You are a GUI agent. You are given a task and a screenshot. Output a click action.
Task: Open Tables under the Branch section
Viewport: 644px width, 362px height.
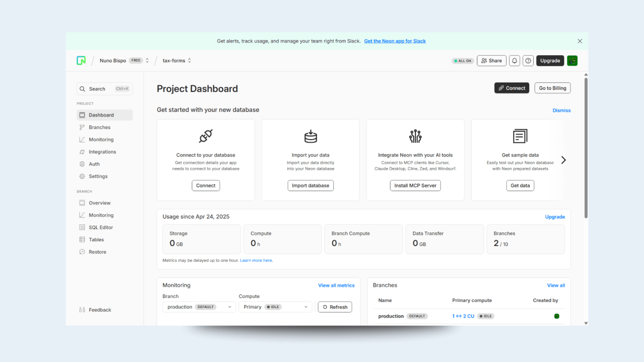pyautogui.click(x=96, y=239)
